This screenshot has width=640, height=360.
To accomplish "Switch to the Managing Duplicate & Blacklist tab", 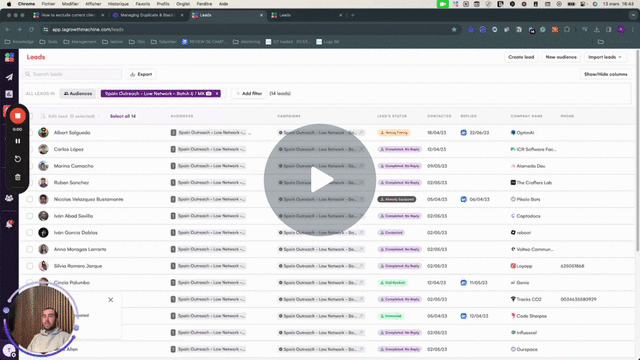I will (148, 15).
